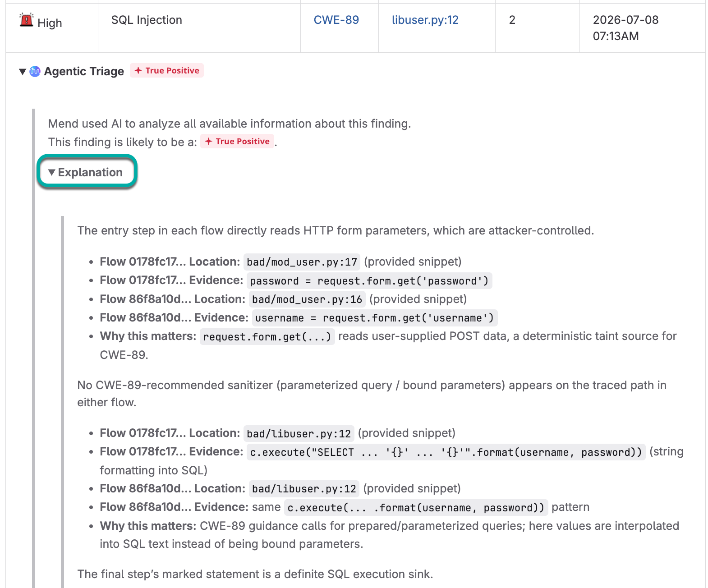Collapse the Agentic Triage section arrow
Image resolution: width=708 pixels, height=588 pixels.
click(23, 72)
